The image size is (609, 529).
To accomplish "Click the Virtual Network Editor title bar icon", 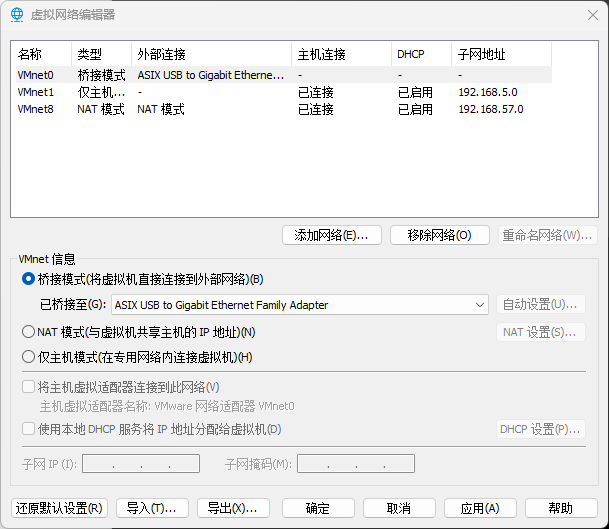I will tap(17, 14).
